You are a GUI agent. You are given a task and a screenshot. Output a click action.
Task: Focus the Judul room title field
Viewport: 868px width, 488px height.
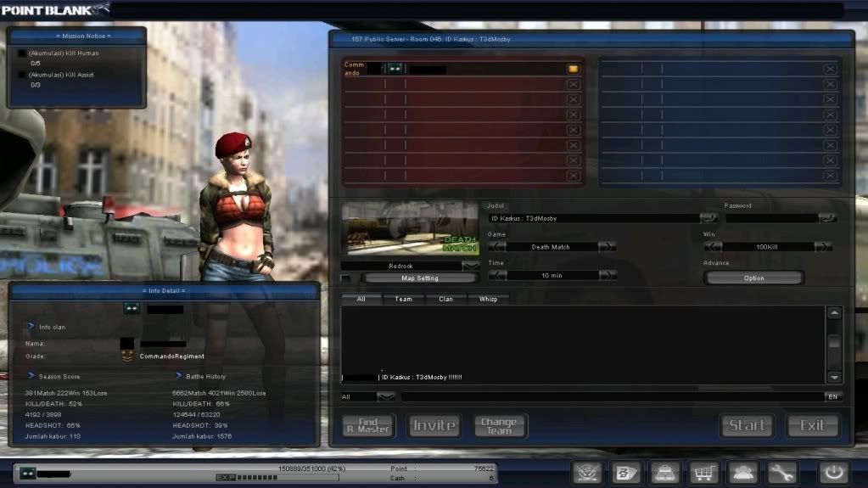tap(593, 218)
